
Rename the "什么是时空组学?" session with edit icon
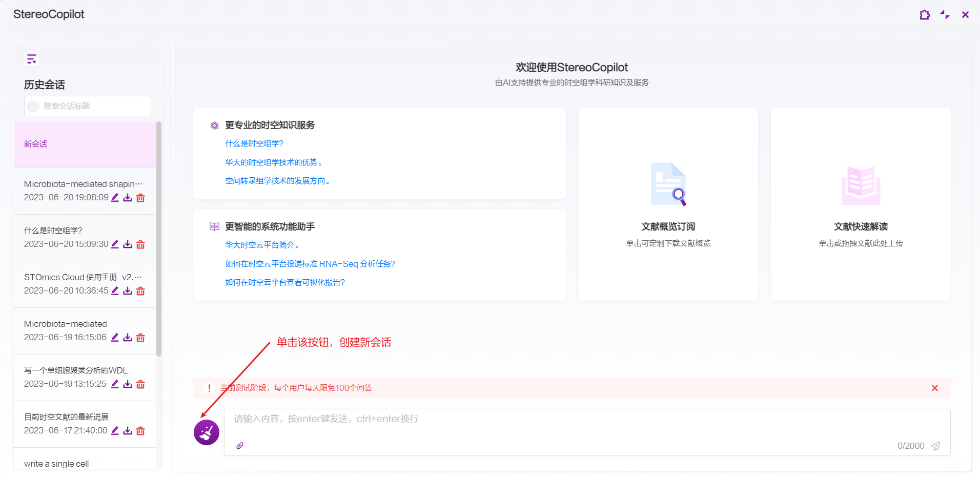pyautogui.click(x=115, y=244)
